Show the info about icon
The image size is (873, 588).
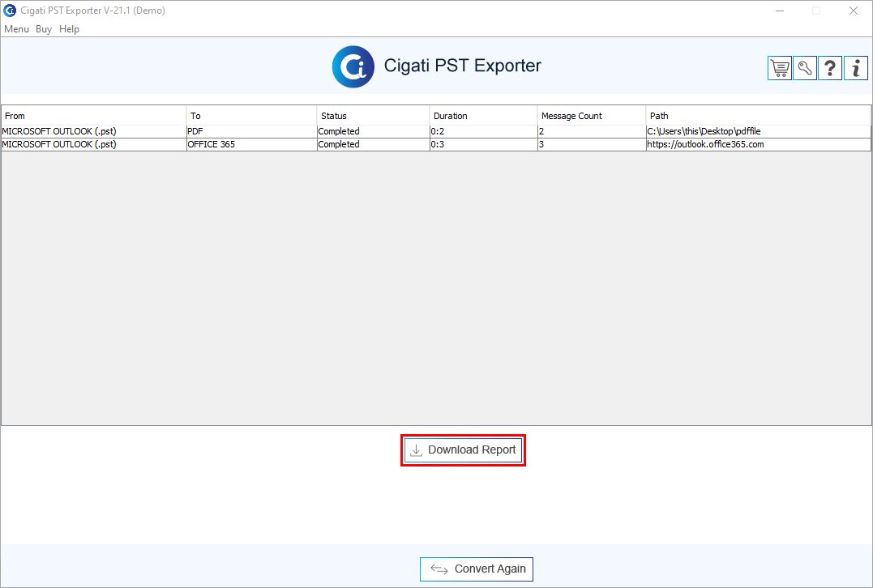[856, 68]
